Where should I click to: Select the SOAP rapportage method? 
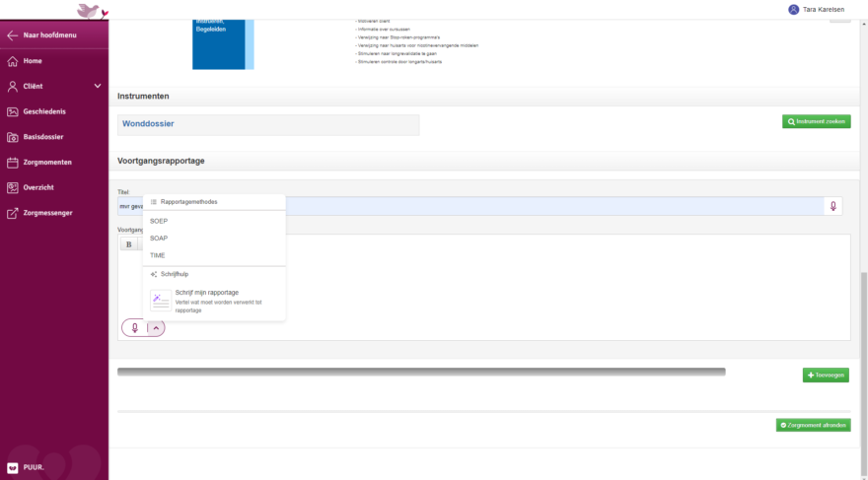pos(159,239)
